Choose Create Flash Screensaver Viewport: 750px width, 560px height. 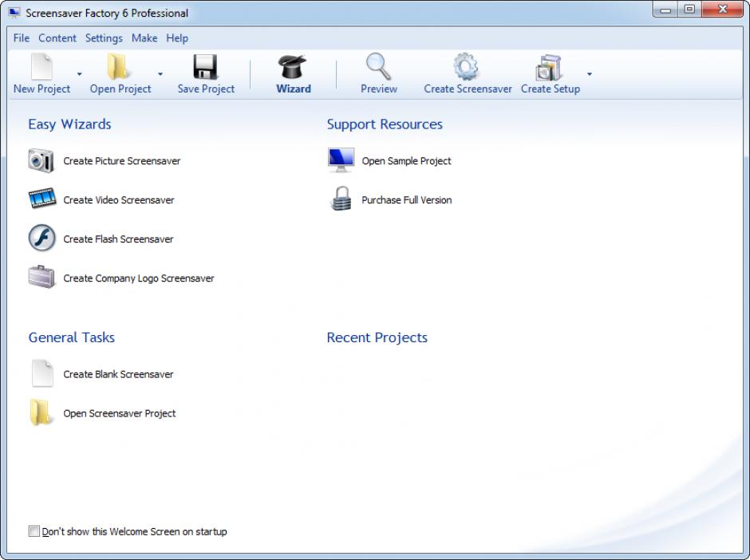[118, 239]
